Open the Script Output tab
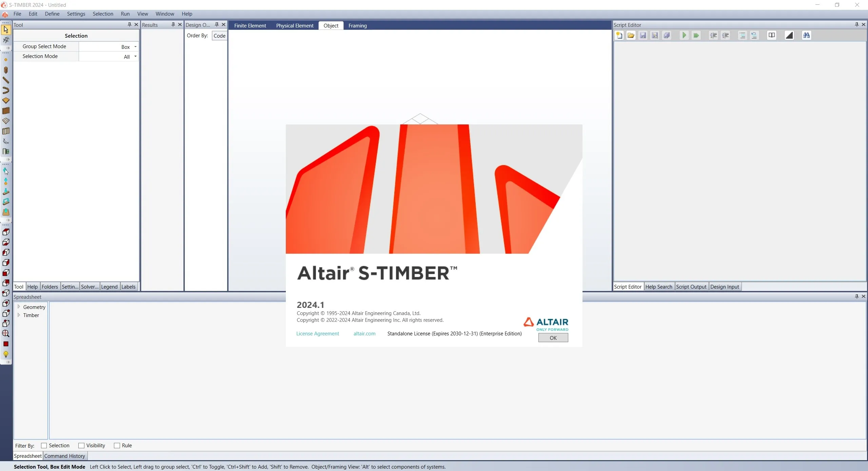 pos(691,287)
